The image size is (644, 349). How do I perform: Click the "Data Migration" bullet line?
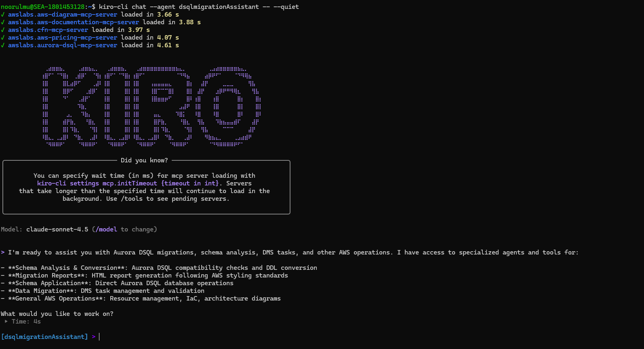click(x=103, y=291)
